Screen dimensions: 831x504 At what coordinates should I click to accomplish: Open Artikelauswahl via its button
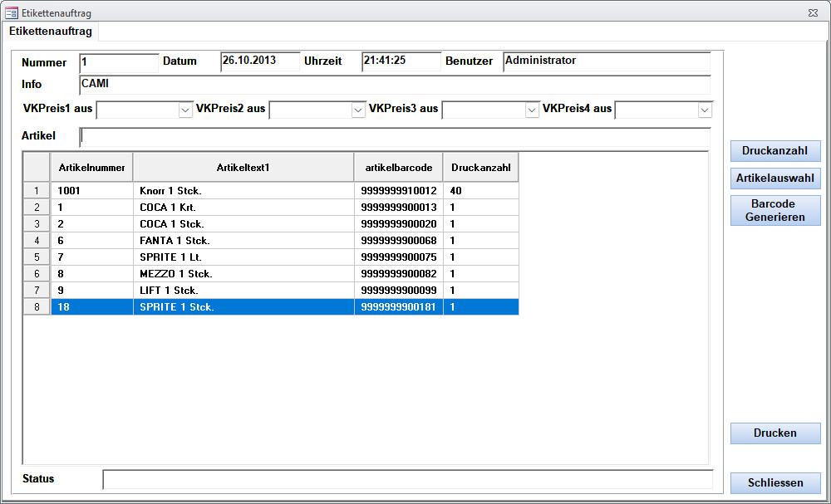(774, 179)
